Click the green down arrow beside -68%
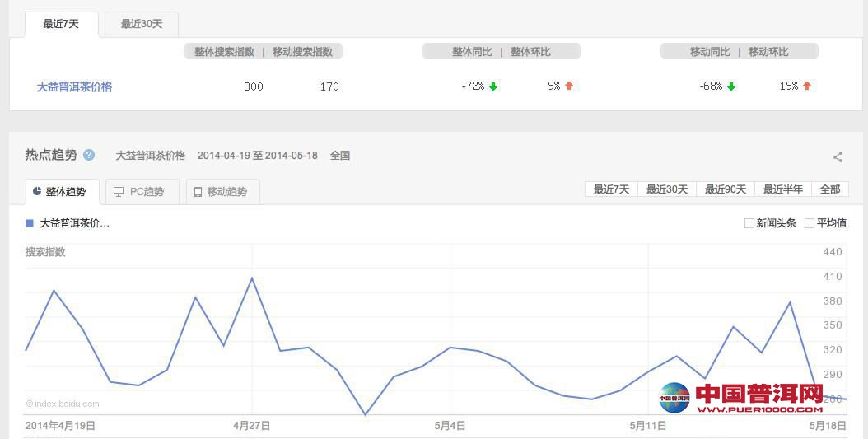Image resolution: width=868 pixels, height=439 pixels. point(731,86)
